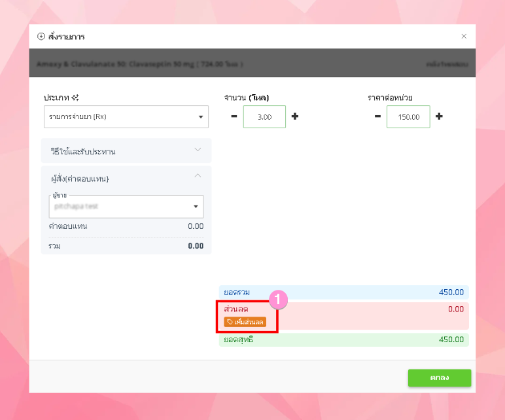Increase quantity with the plus button
The height and width of the screenshot is (420, 505).
294,116
